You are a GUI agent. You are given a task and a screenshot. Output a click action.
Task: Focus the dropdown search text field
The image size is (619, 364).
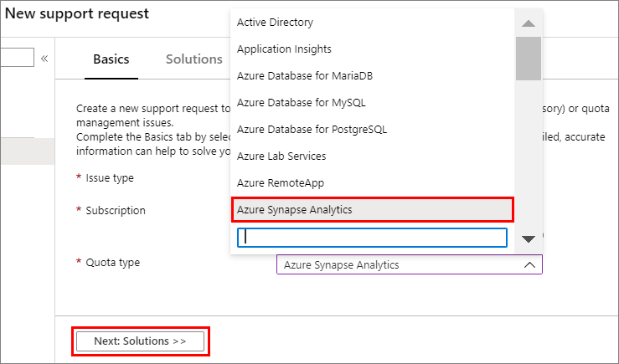(x=372, y=238)
